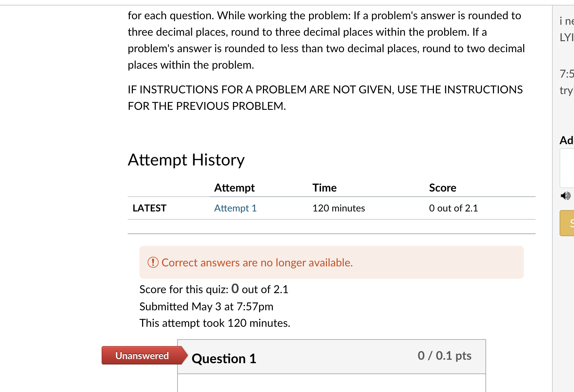
Task: Click the Correct answers no longer available alert
Action: tap(332, 262)
